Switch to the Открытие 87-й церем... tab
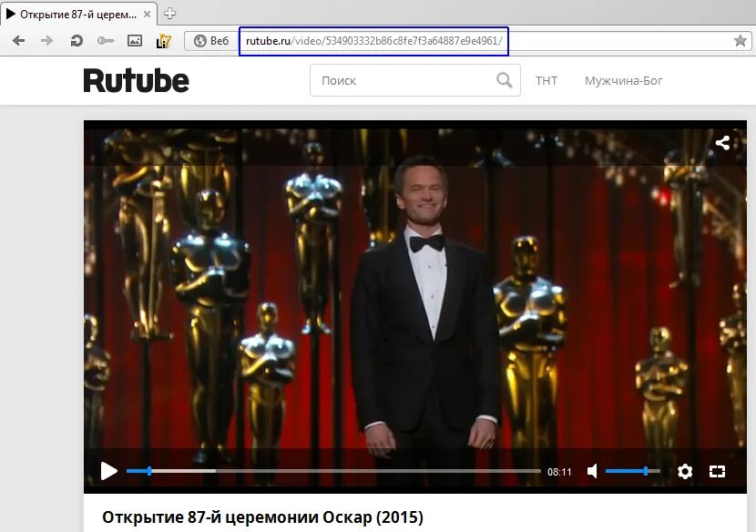The image size is (756, 532). pyautogui.click(x=78, y=15)
